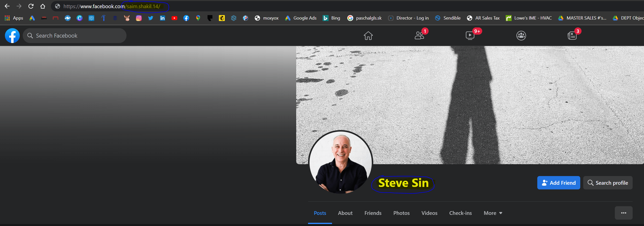This screenshot has width=644, height=226.
Task: Click the Facebook logo icon
Action: coord(12,36)
